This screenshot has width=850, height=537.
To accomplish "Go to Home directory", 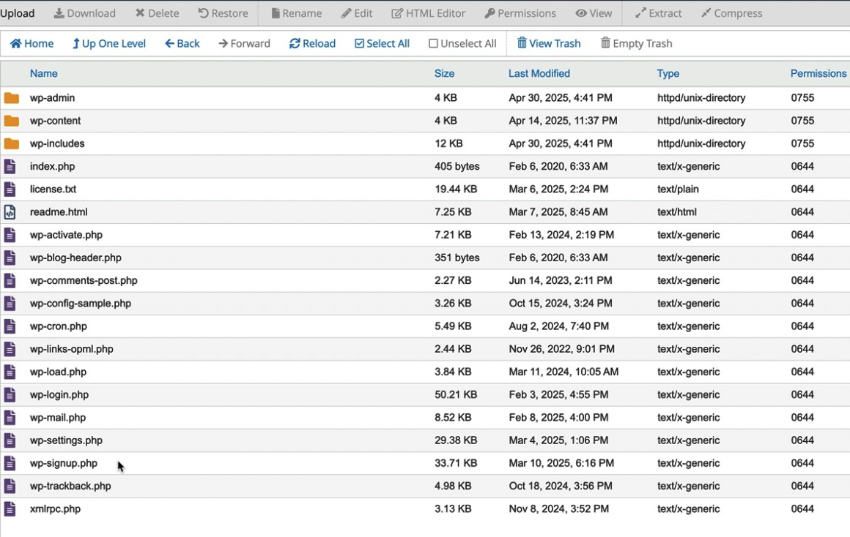I will [32, 43].
